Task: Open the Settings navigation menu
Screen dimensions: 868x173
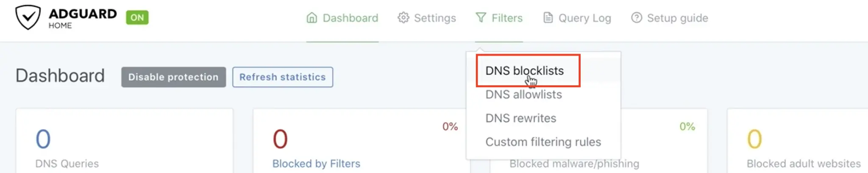Action: [x=435, y=18]
